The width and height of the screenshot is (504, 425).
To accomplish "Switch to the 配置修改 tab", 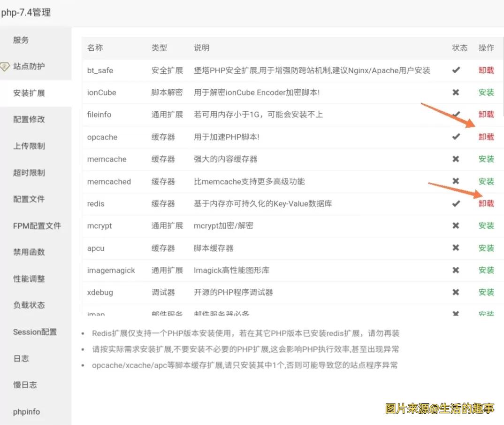I will click(29, 119).
